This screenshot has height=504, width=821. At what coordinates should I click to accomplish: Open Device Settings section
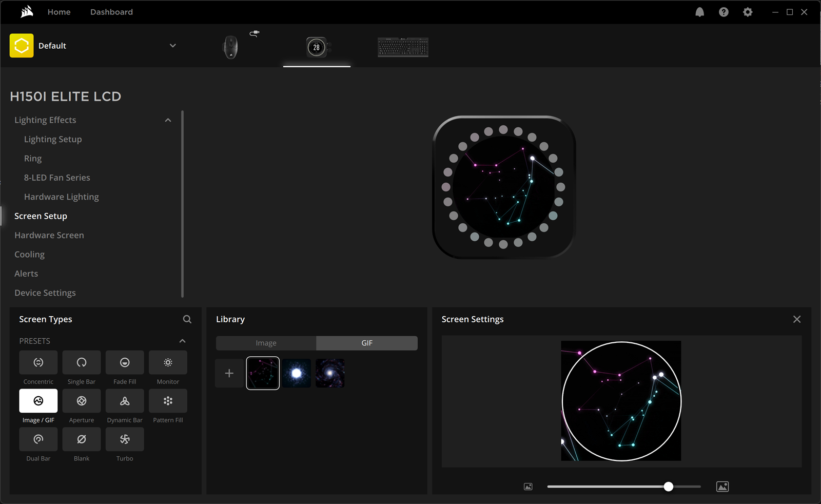tap(45, 293)
